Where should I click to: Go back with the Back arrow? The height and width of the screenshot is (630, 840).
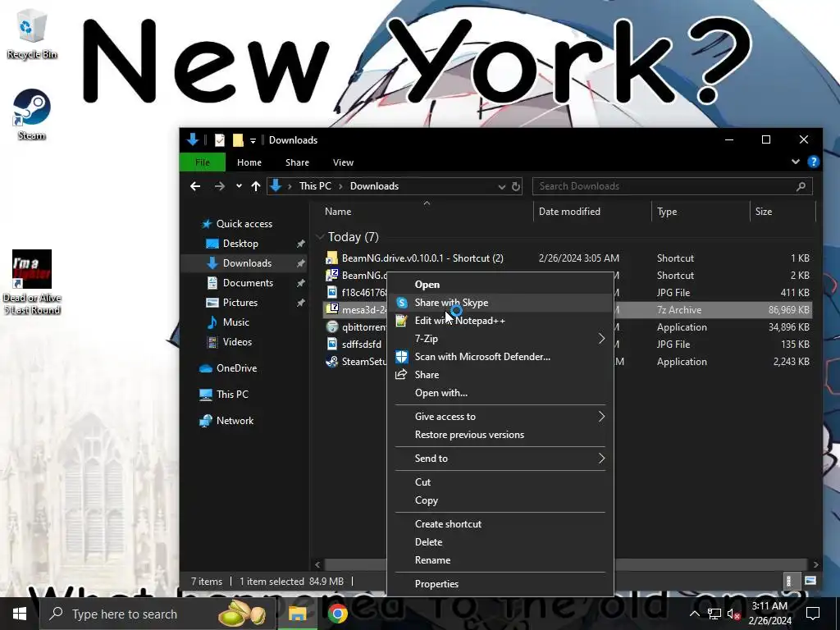(x=195, y=186)
